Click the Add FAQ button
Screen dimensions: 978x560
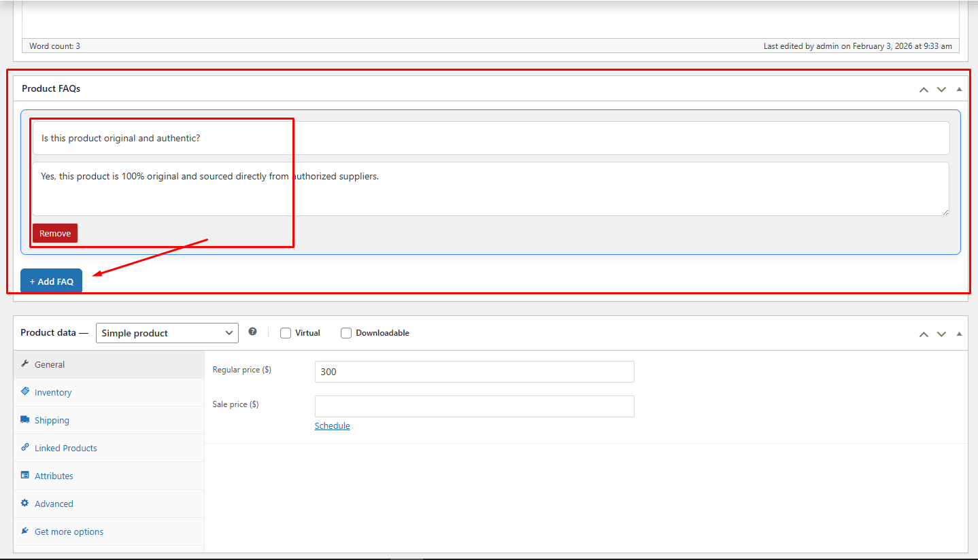coord(51,281)
